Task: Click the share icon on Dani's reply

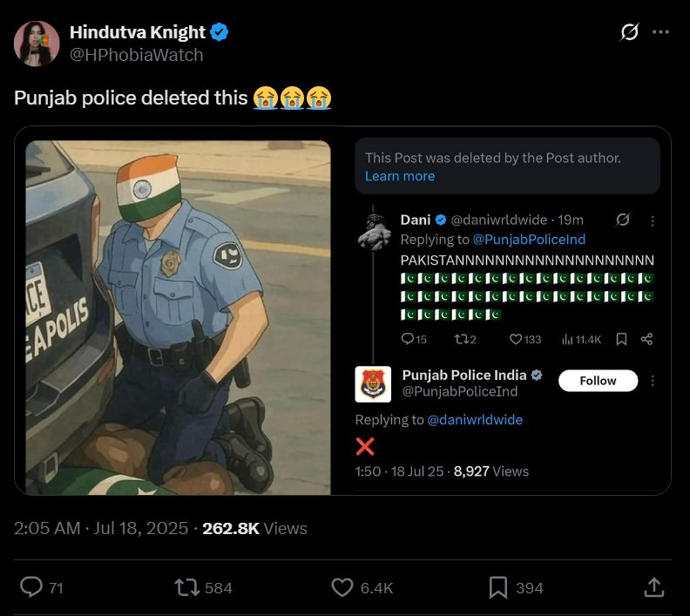Action: coord(646,339)
